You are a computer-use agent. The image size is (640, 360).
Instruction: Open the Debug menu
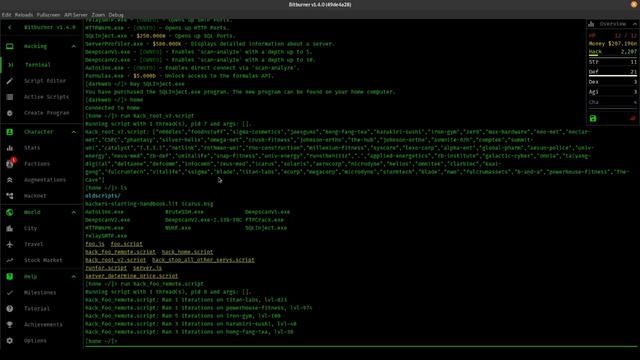click(116, 15)
